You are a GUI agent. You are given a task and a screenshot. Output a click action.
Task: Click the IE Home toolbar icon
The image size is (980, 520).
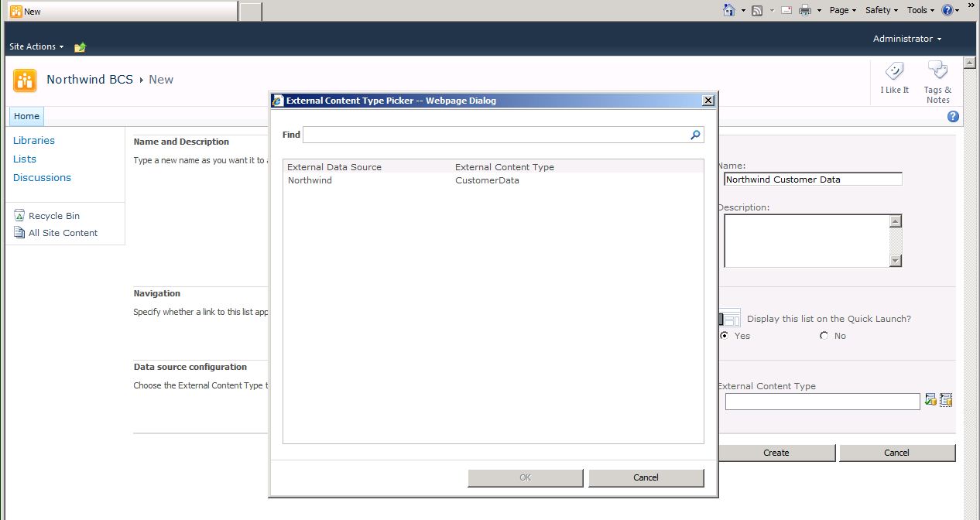[728, 10]
